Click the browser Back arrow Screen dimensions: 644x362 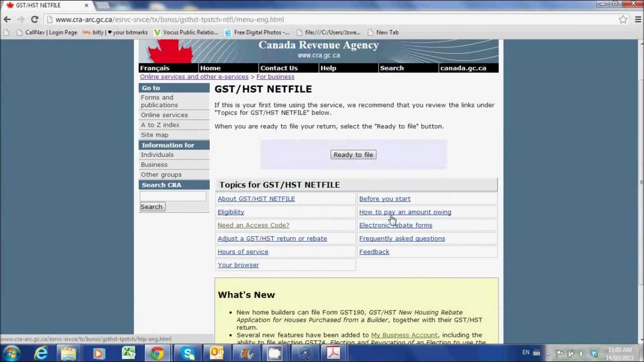(7, 20)
